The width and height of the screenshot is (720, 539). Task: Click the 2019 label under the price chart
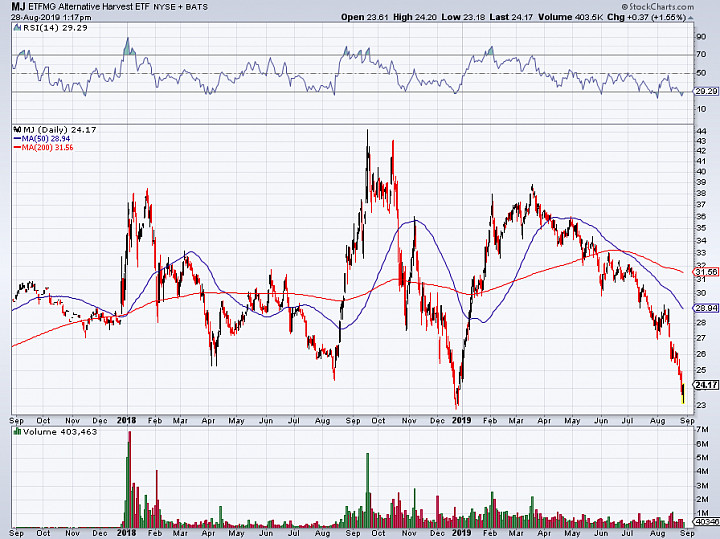point(461,420)
